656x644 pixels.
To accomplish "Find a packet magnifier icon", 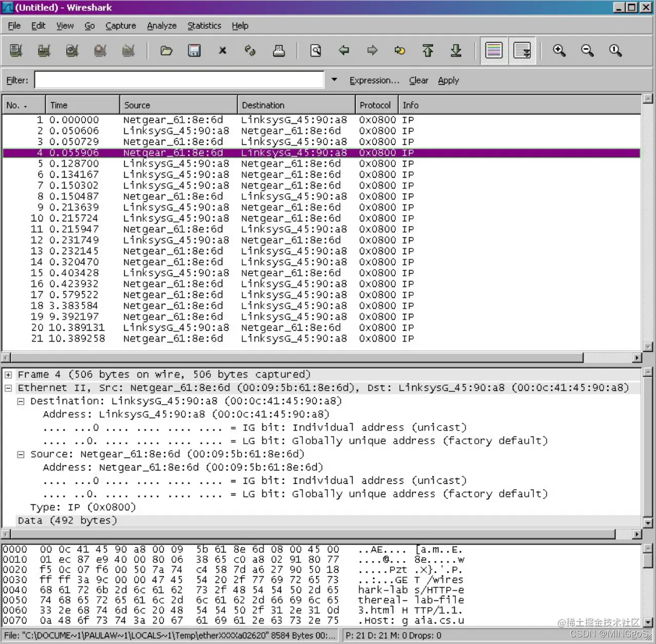I will pyautogui.click(x=316, y=50).
